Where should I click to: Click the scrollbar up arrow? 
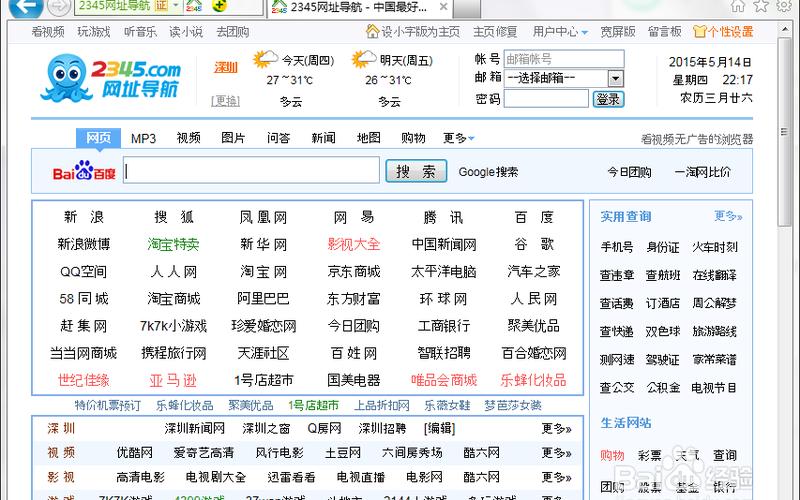785,29
